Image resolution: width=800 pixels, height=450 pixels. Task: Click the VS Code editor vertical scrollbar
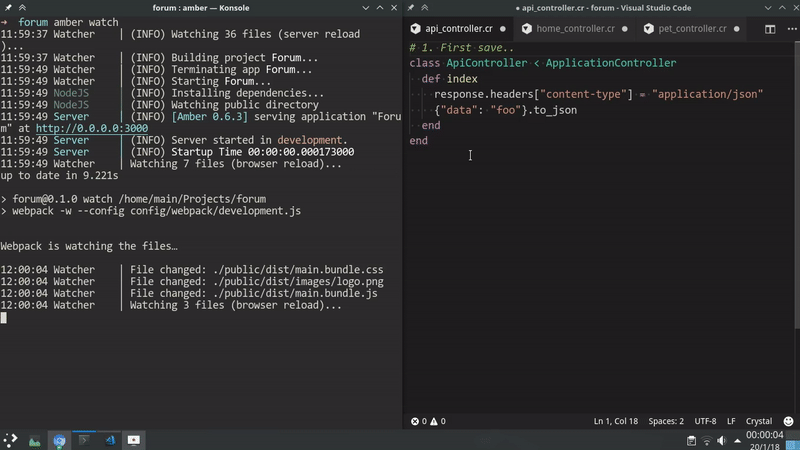pos(797,185)
